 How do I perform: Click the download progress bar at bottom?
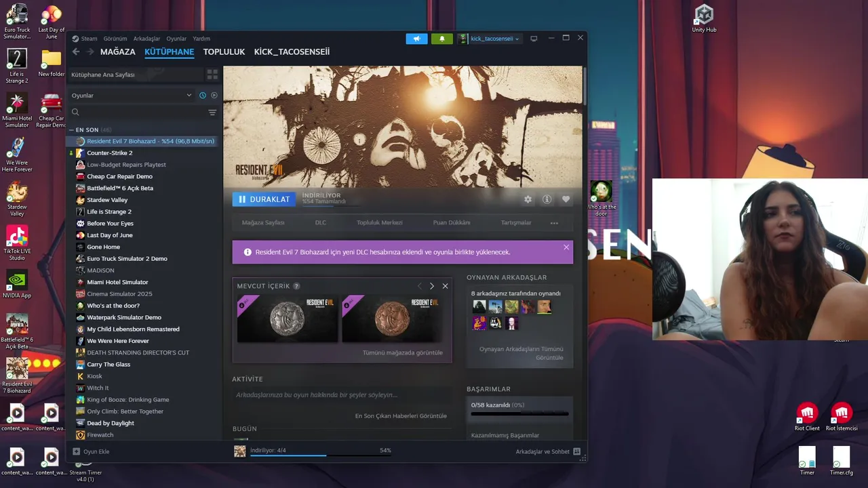(320, 455)
